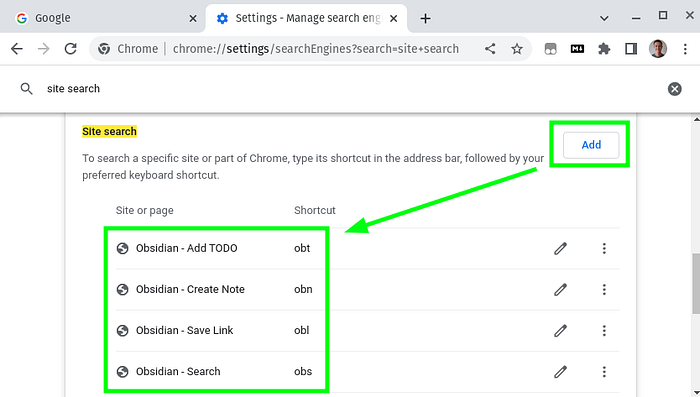
Task: Open more actions for Obsidian - Search
Action: (x=604, y=372)
